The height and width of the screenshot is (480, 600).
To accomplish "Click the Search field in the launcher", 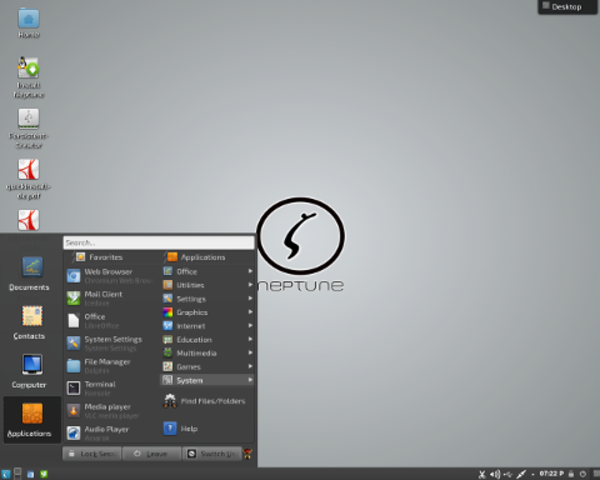I will coord(158,243).
